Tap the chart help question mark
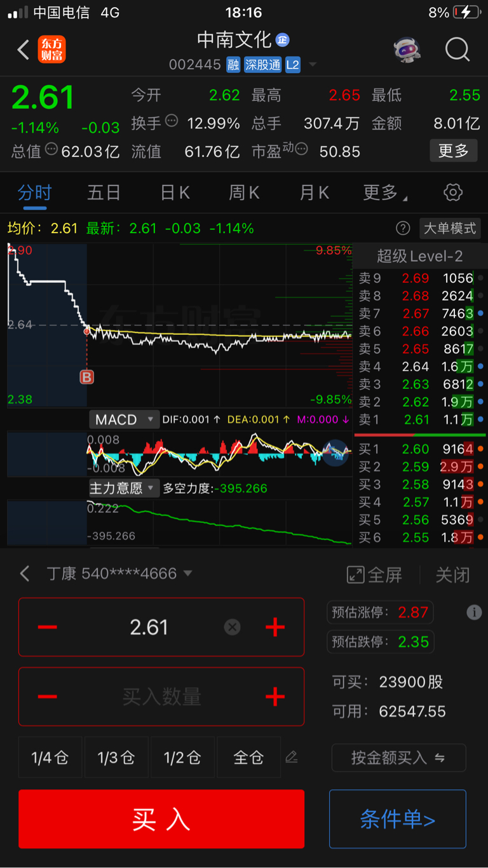 (x=403, y=228)
